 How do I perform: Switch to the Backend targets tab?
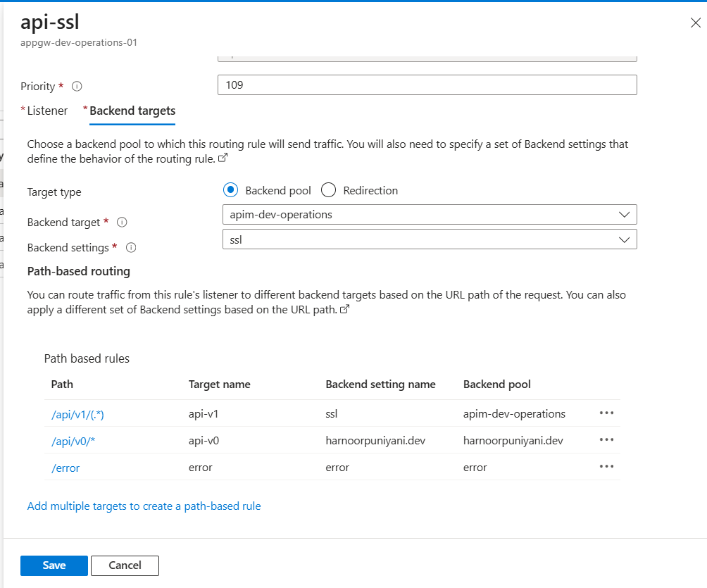point(132,111)
